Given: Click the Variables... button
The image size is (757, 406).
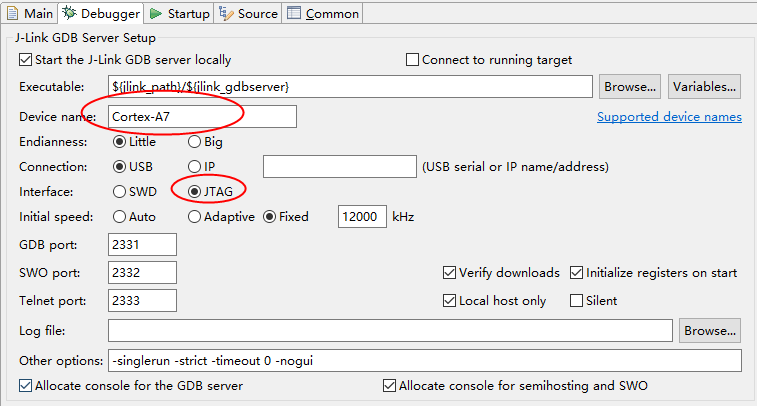Looking at the screenshot, I should pyautogui.click(x=704, y=86).
